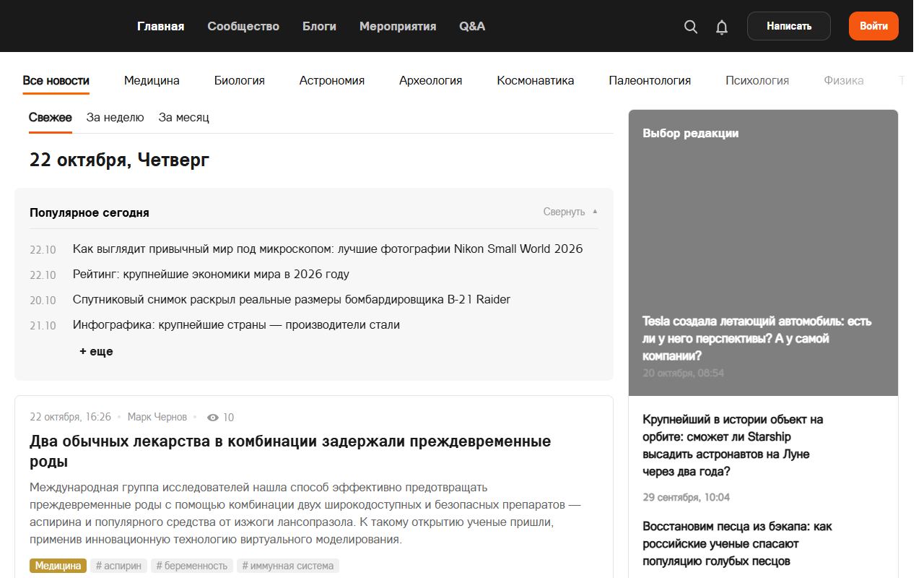The image size is (924, 578).
Task: Open the premature birth drug combination headline
Action: pos(290,452)
